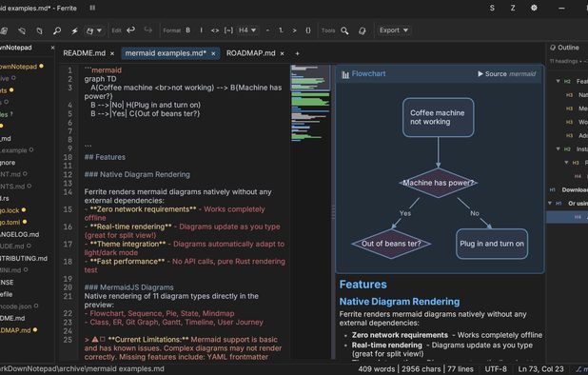Insert a bullet list with the dash icon
Image resolution: width=588 pixels, height=375 pixels.
tap(267, 30)
